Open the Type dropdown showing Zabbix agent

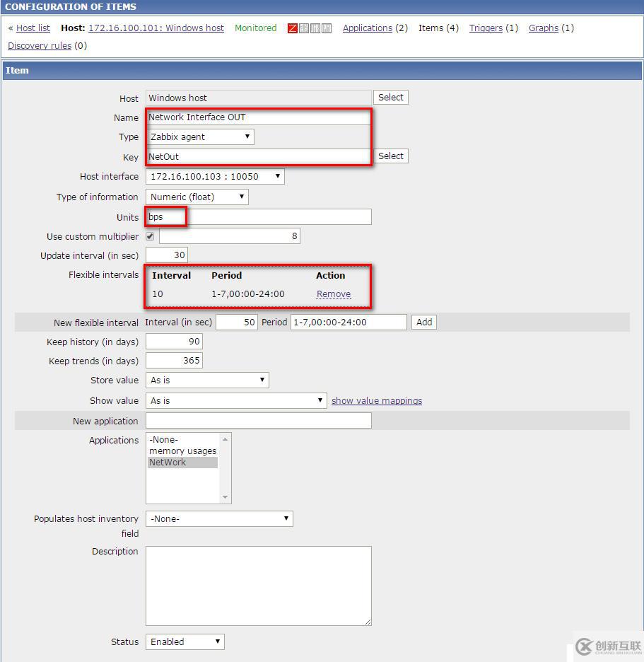coord(201,137)
